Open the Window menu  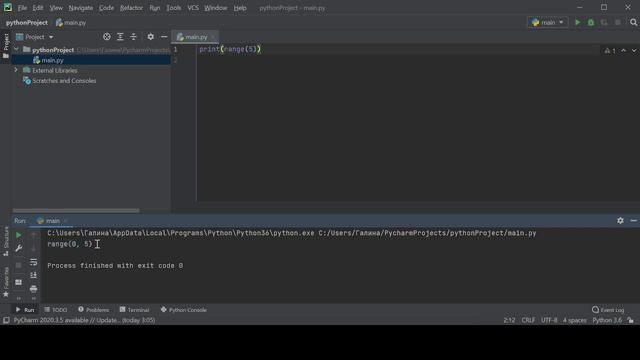216,8
